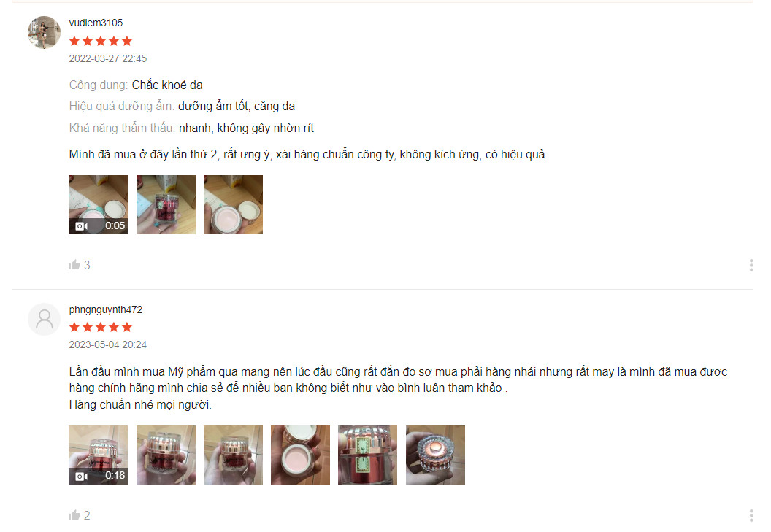The width and height of the screenshot is (771, 532).
Task: Open phngnguynth472's second image of jar in hand
Action: click(x=166, y=455)
